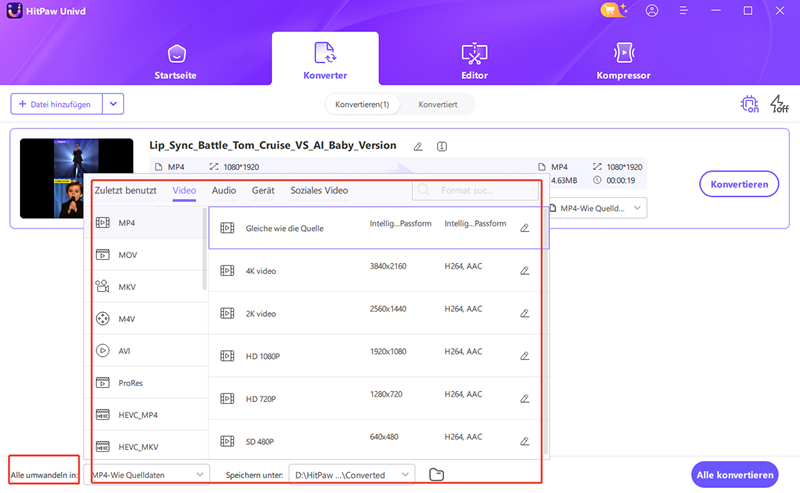Viewport: 800px width, 493px height.
Task: Open the output folder icon
Action: [436, 474]
